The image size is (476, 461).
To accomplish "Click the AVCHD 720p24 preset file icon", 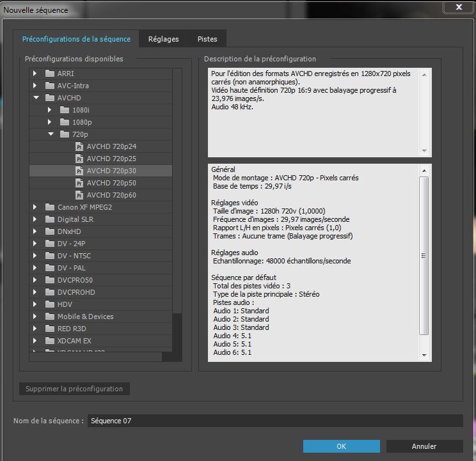I will pyautogui.click(x=79, y=146).
